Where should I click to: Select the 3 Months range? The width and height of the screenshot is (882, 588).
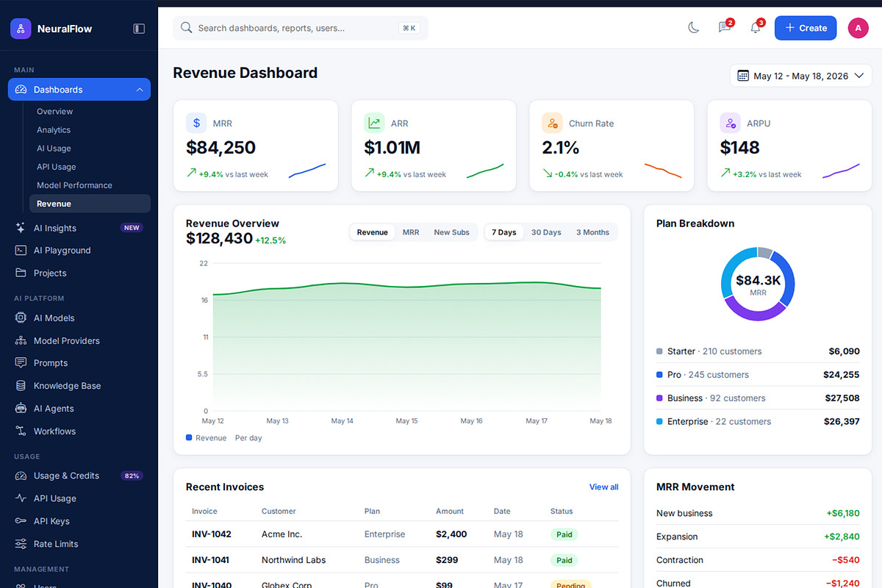coord(592,232)
